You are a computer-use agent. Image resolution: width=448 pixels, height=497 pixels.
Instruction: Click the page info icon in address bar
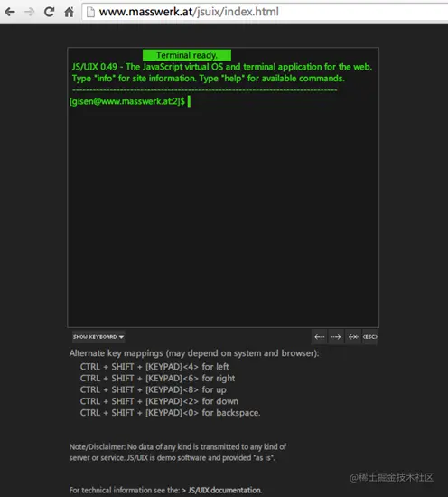pyautogui.click(x=90, y=12)
